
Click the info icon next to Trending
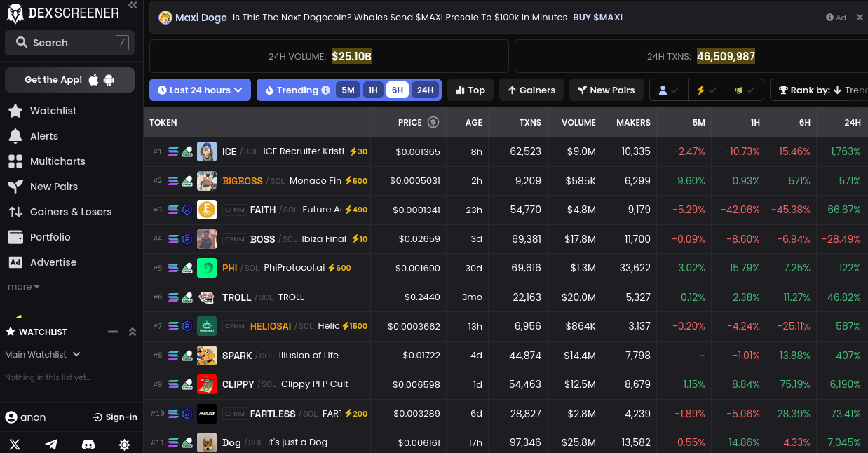tap(325, 90)
